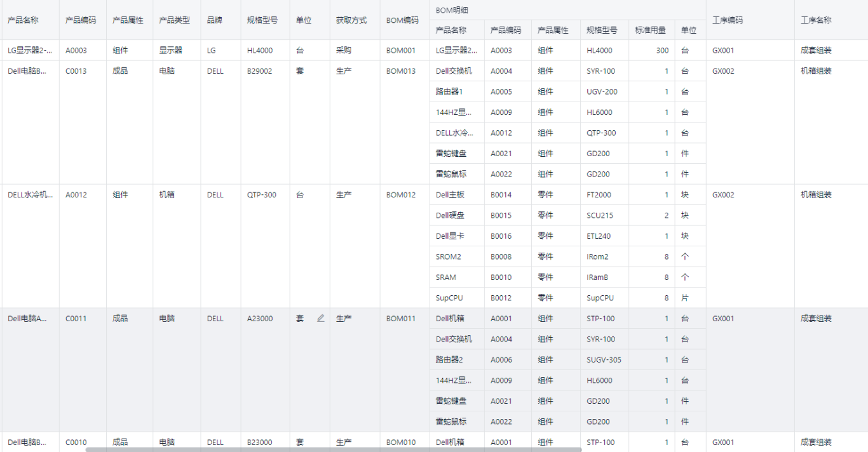Viewport: 868px width, 452px height.
Task: Select the SROM2 BOM detail name
Action: click(449, 256)
